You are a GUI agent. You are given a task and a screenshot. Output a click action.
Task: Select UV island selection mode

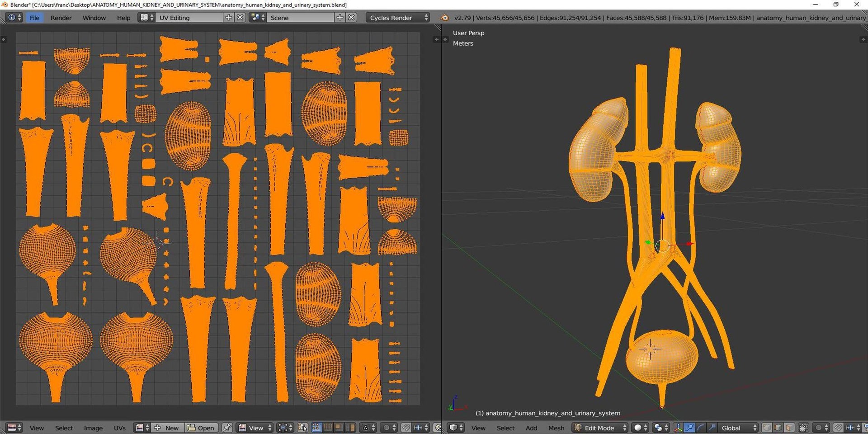tap(350, 428)
